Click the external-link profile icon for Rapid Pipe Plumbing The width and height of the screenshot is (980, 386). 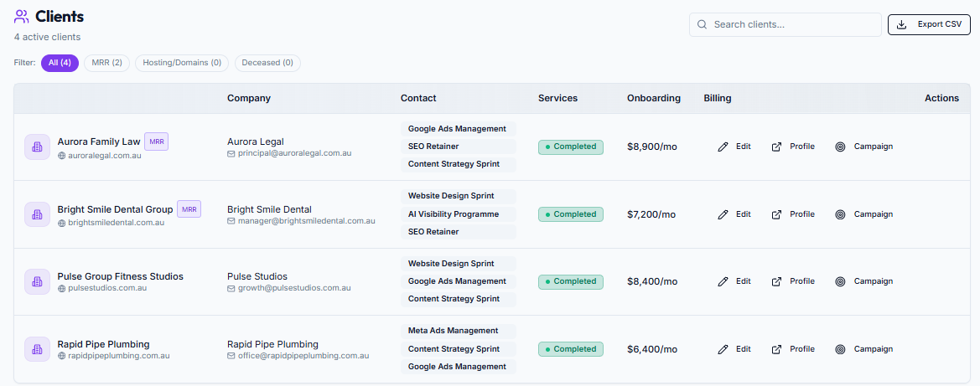777,349
